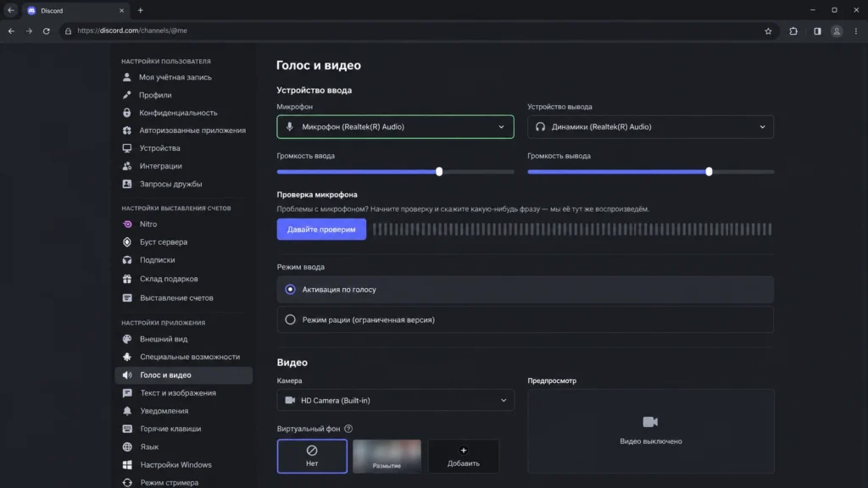Click the gift icon beside Склад подарков

point(127,279)
